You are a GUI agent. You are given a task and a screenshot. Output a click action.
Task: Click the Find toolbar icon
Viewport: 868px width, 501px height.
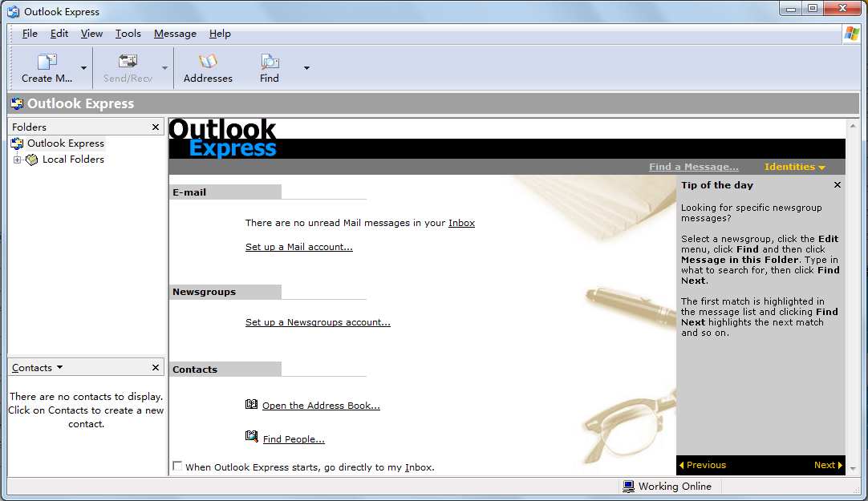[x=270, y=62]
